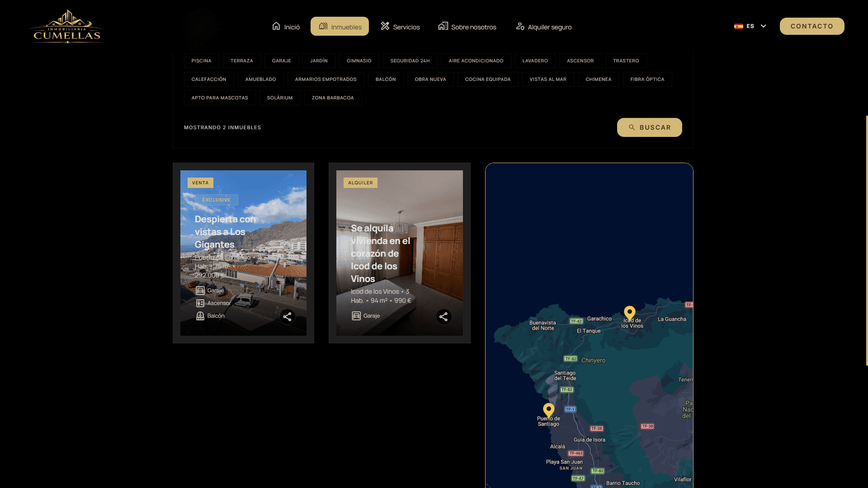Open the Despierta con vistas listing card
The image size is (868, 488).
click(x=243, y=253)
